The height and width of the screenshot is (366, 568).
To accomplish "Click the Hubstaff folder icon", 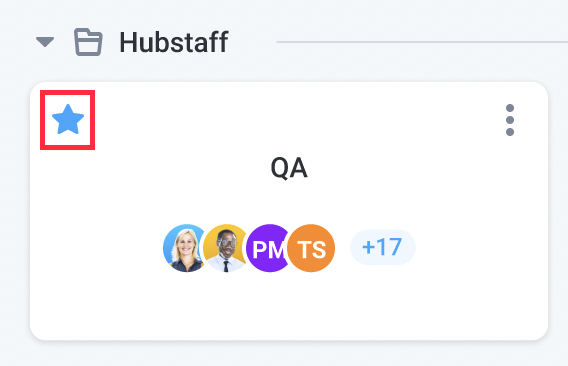I will [x=88, y=42].
